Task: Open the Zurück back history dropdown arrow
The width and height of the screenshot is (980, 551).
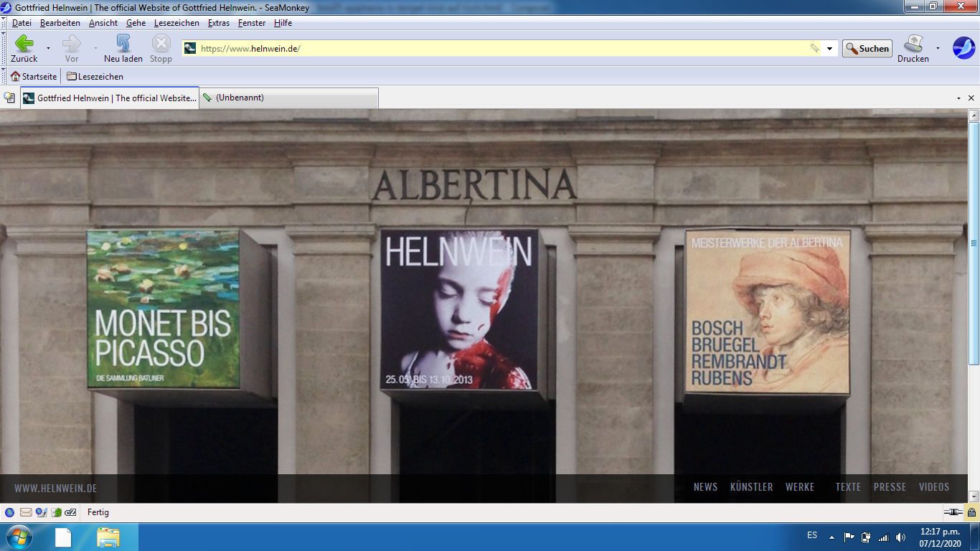Action: pyautogui.click(x=48, y=49)
